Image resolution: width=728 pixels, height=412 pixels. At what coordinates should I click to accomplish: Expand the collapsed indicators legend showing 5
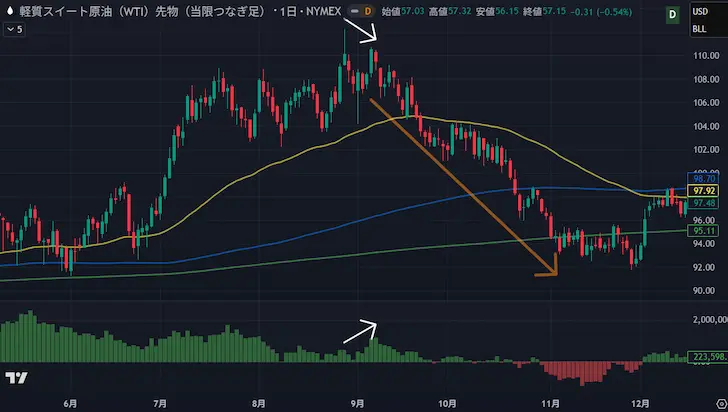[16, 29]
